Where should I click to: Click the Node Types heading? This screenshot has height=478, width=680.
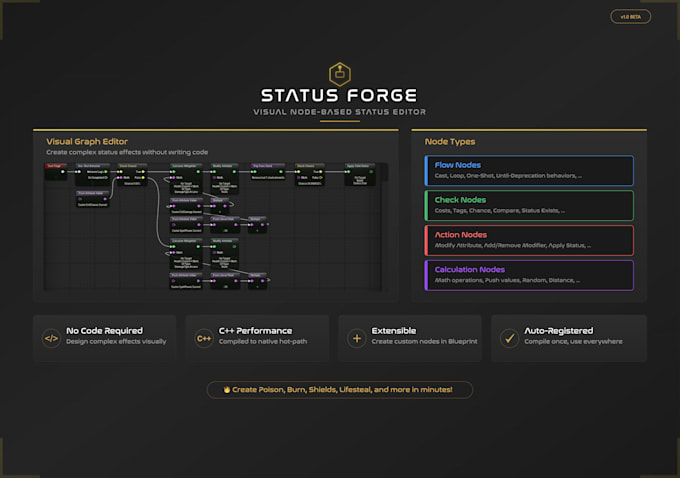[450, 141]
